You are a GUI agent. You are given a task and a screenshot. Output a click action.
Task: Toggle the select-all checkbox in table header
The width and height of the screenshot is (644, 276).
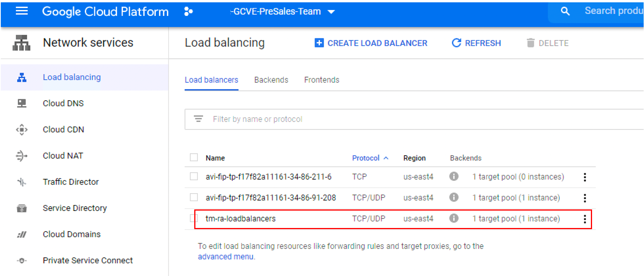[194, 158]
